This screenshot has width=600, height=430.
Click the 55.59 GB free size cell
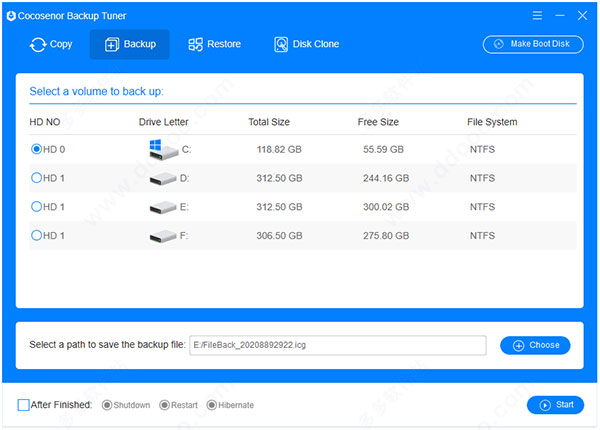point(383,149)
